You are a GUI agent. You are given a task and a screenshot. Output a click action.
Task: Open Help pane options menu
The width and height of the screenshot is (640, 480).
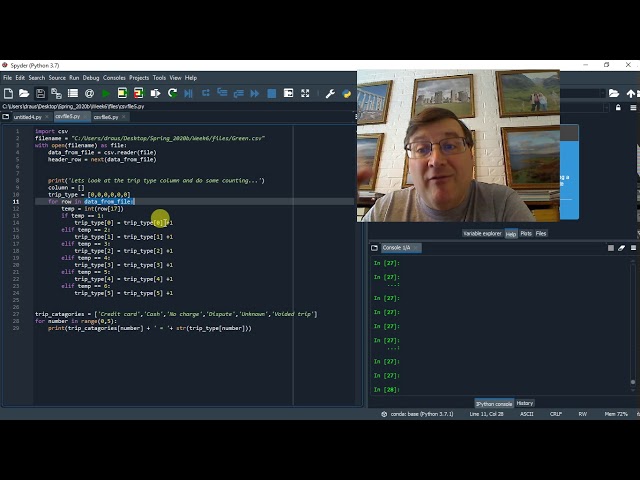633,108
